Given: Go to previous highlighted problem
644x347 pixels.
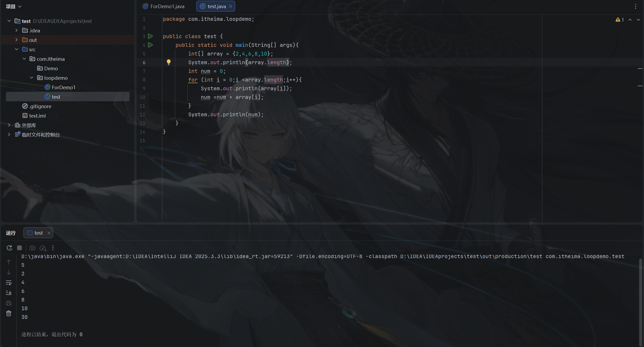Looking at the screenshot, I should (x=630, y=20).
